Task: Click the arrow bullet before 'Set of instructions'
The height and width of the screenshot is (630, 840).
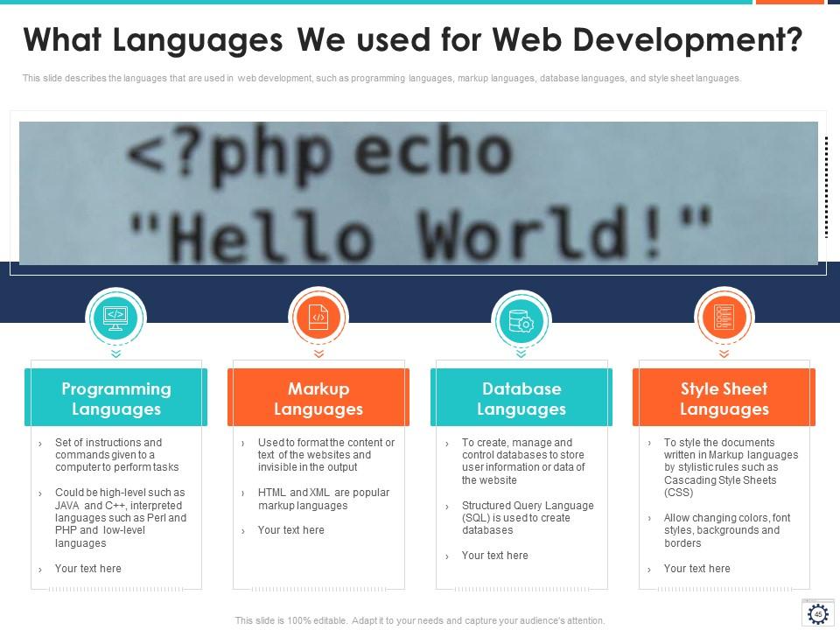Action: (x=39, y=443)
